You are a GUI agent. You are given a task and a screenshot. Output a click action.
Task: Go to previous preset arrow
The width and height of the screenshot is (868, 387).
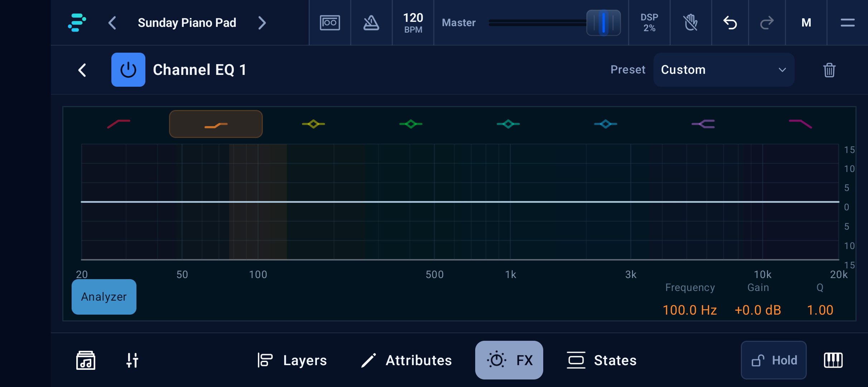tap(112, 23)
